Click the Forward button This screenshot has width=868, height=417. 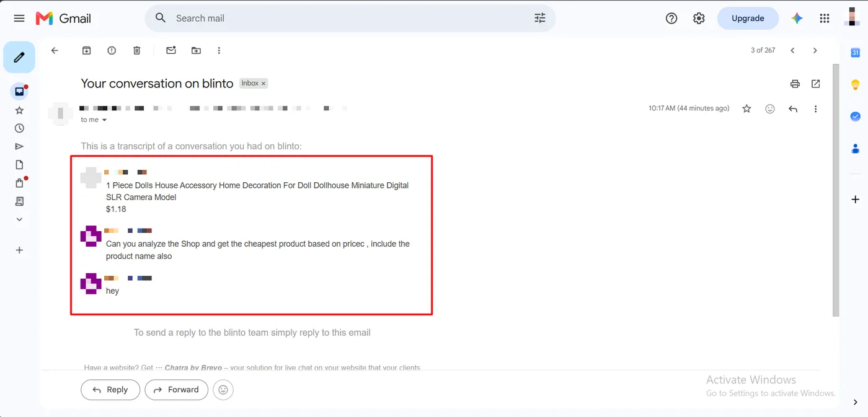176,390
